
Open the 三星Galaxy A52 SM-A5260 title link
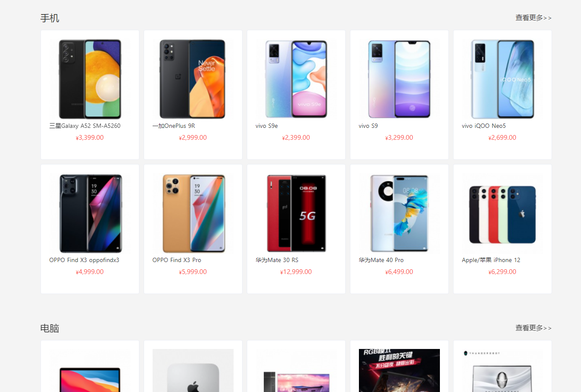click(x=85, y=126)
